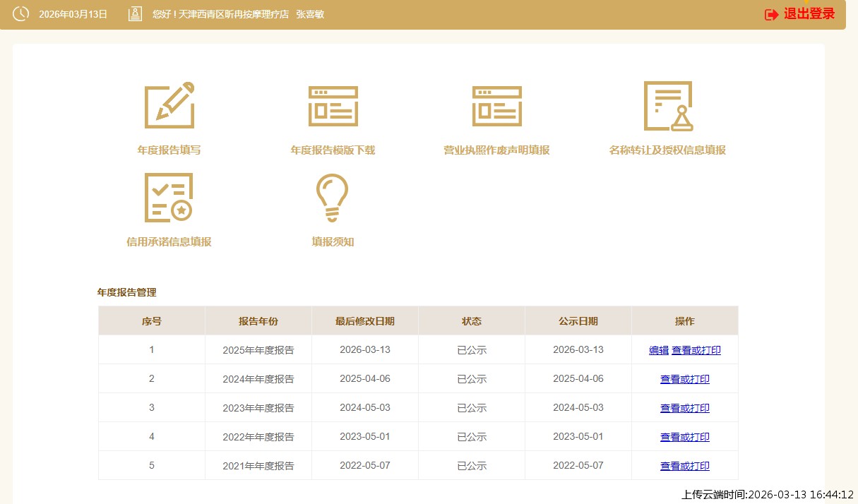The image size is (858, 504).
Task: Open the 名称转让及授权信息填报 stamp icon
Action: (x=667, y=106)
